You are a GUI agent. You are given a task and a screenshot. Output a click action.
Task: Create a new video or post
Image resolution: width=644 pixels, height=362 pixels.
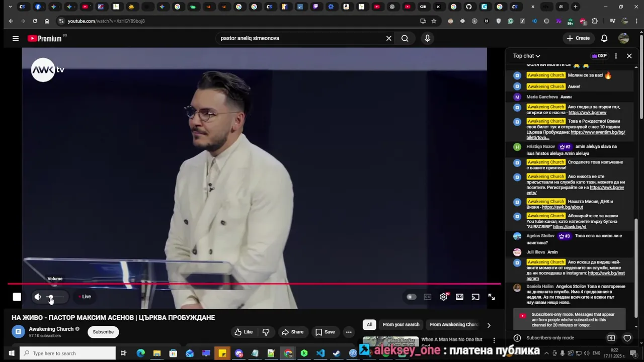578,38
